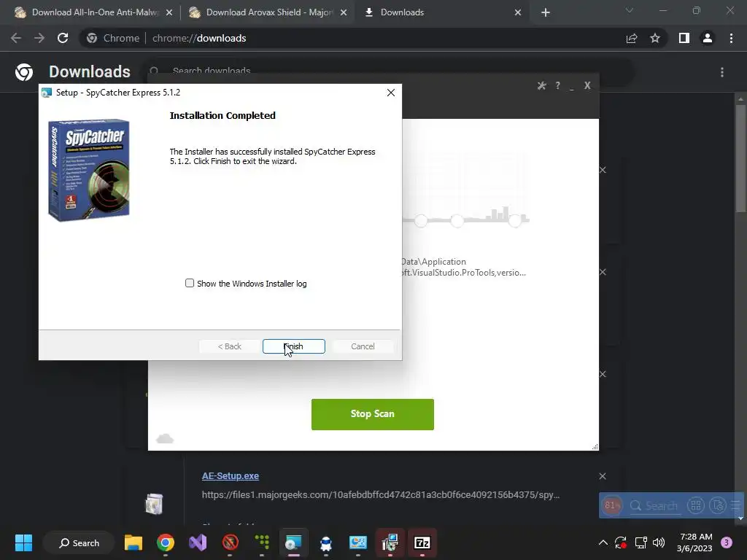This screenshot has width=747, height=560.
Task: Open the SpyCatcher setup installer taskbar icon
Action: point(294,542)
